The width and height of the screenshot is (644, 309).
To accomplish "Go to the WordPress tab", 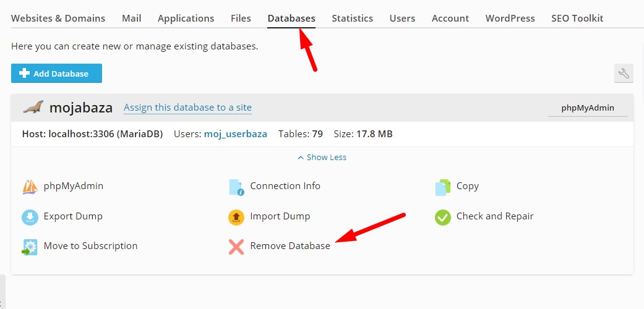I will pyautogui.click(x=510, y=19).
